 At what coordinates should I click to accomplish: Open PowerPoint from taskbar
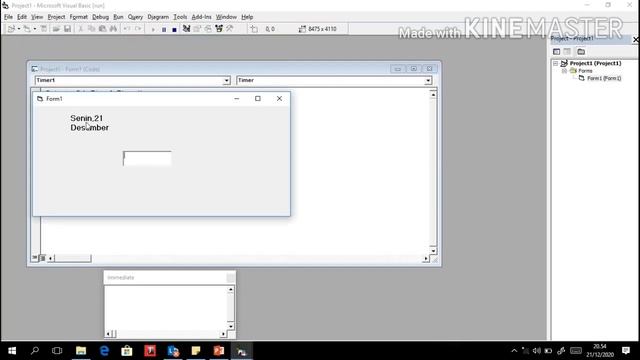click(x=219, y=351)
